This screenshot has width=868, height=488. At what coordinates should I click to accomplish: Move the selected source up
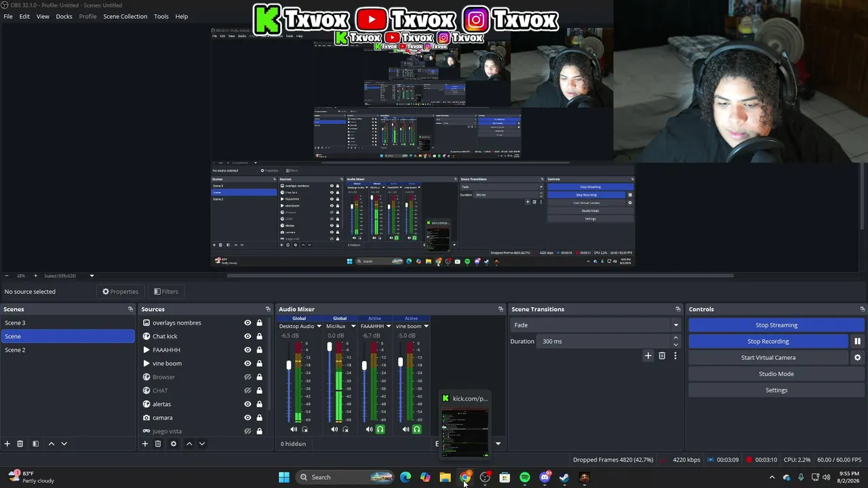pos(189,444)
